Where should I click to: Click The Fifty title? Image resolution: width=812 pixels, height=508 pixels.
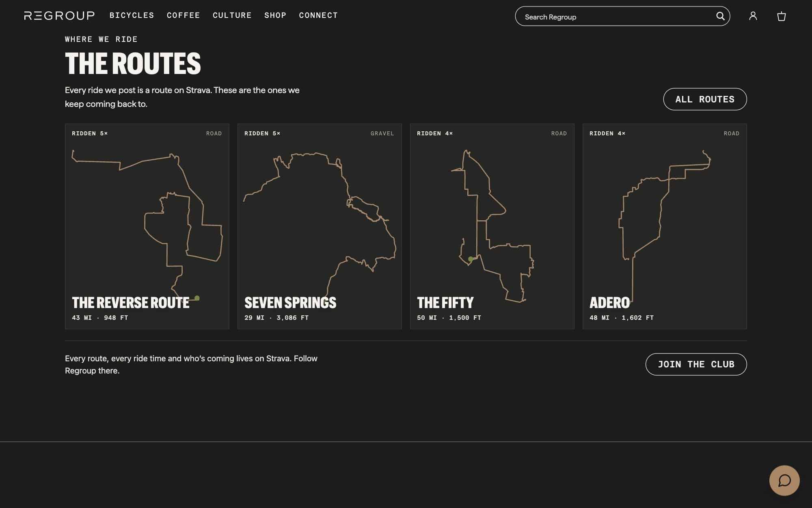(445, 303)
